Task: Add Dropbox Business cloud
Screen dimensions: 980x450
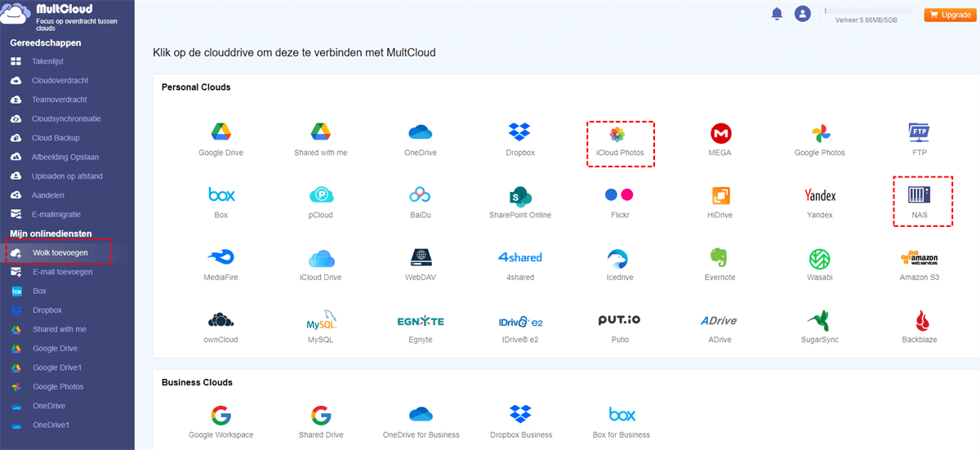Action: tap(520, 414)
